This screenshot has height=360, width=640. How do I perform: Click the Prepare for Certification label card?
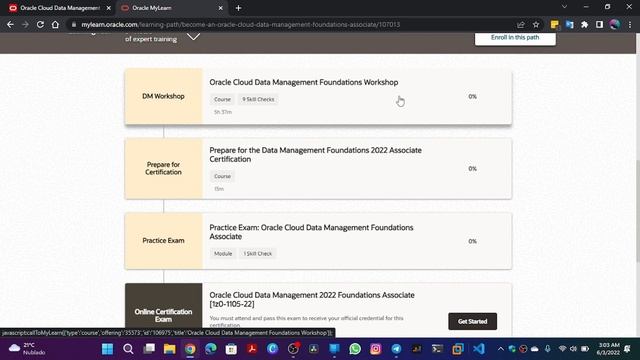click(x=163, y=168)
